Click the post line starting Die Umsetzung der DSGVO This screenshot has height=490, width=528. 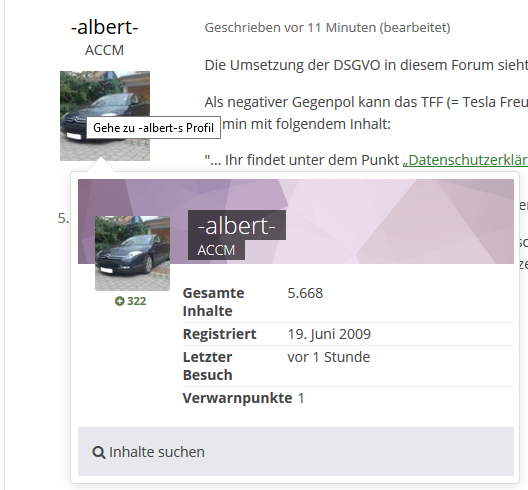366,65
